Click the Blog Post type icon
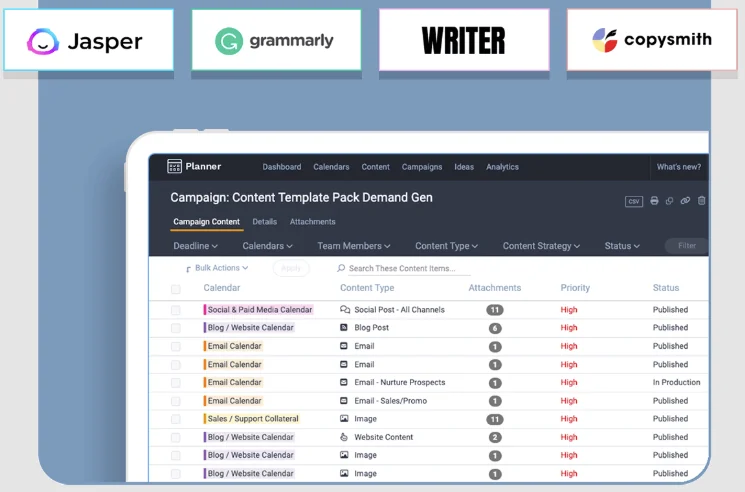The height and width of the screenshot is (492, 745). pyautogui.click(x=345, y=328)
